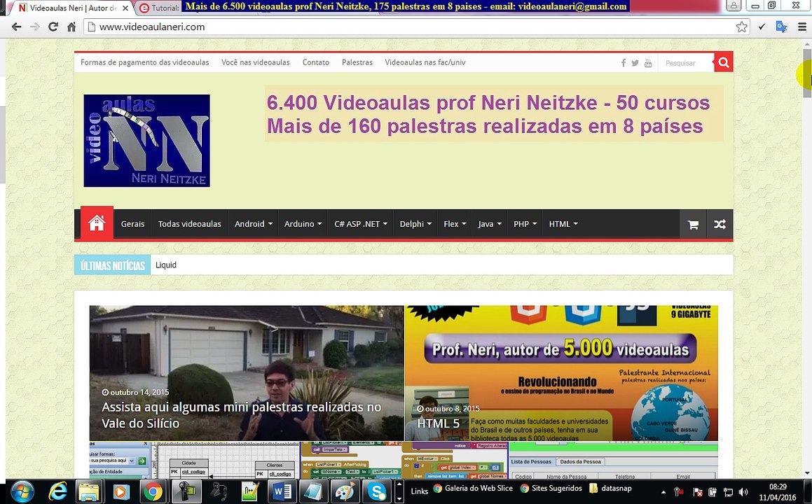This screenshot has height=504, width=812.
Task: Click the Liquid news ticker item
Action: (x=166, y=265)
